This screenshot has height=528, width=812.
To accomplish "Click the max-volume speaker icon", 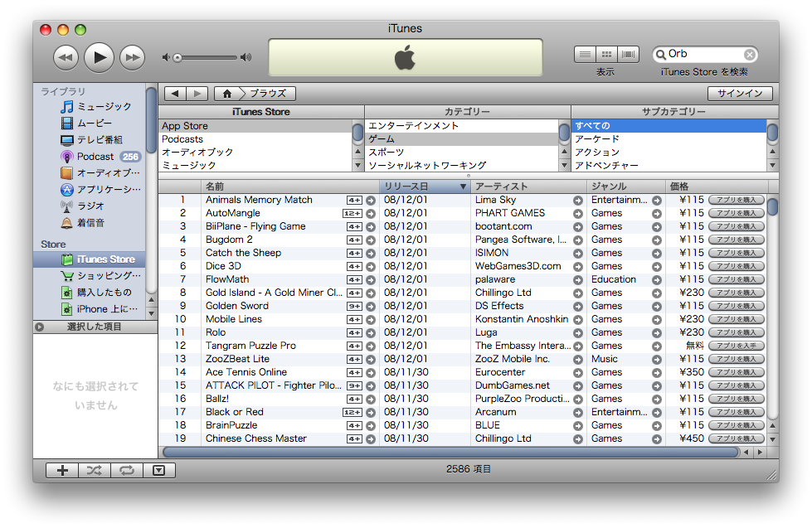I will (x=246, y=57).
